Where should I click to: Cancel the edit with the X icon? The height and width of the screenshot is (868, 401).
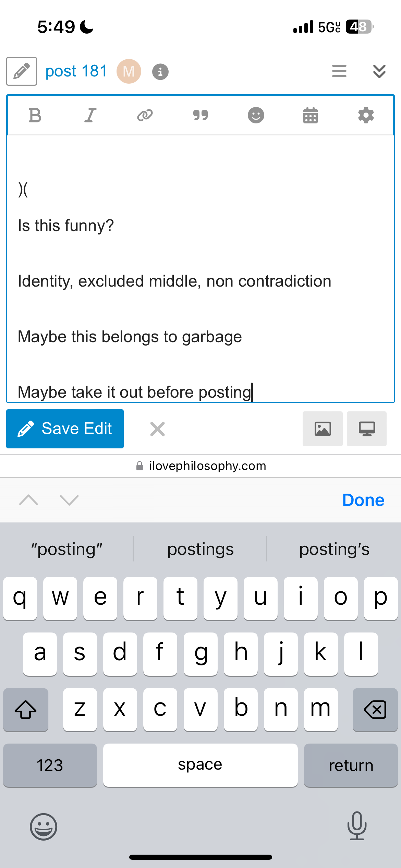[158, 429]
